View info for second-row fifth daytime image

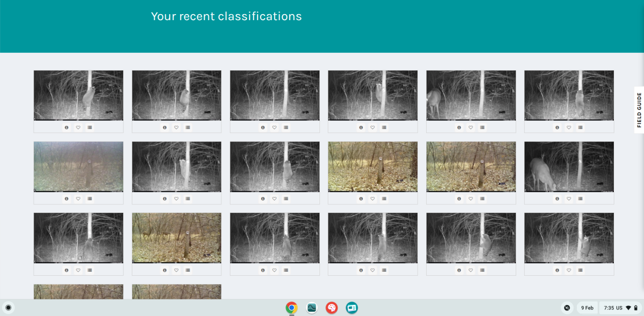point(459,199)
